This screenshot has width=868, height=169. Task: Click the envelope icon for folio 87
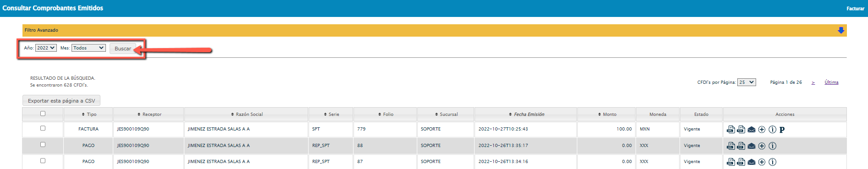752,162
